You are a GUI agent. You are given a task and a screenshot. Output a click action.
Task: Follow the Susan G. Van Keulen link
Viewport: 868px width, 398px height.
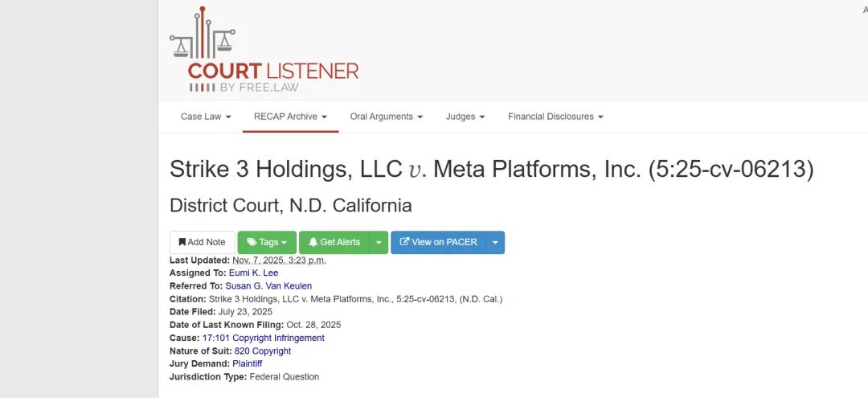tap(268, 286)
